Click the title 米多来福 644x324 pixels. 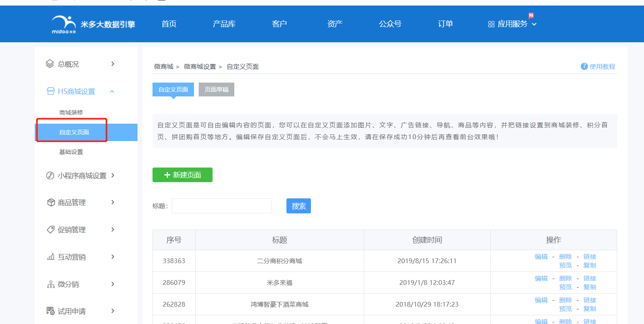click(x=280, y=283)
